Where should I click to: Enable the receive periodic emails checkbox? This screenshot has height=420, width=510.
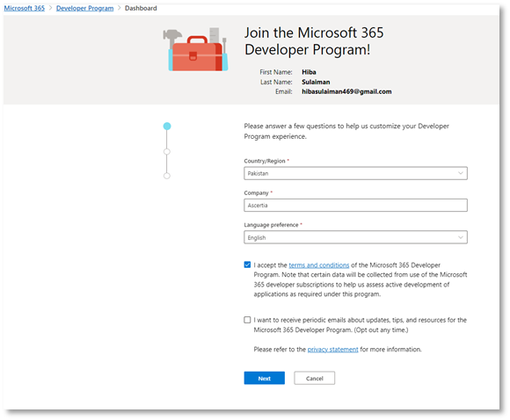tap(247, 320)
